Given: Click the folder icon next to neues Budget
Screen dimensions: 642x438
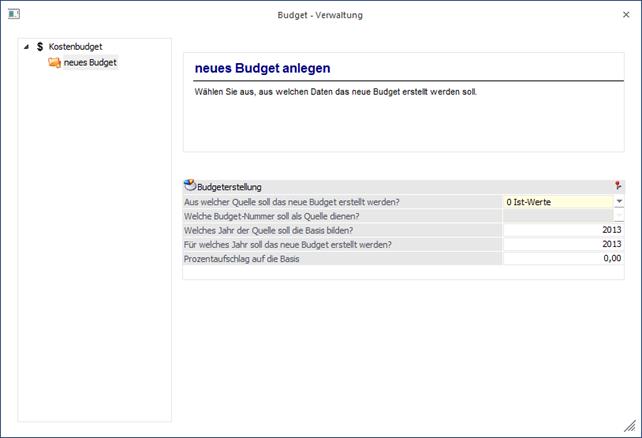Looking at the screenshot, I should point(54,63).
